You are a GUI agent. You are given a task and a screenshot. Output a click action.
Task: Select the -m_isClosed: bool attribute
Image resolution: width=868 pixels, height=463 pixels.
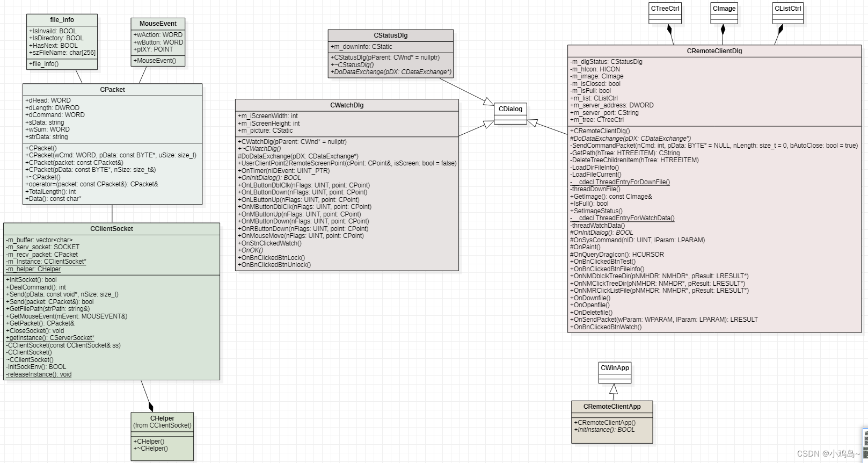tap(595, 84)
